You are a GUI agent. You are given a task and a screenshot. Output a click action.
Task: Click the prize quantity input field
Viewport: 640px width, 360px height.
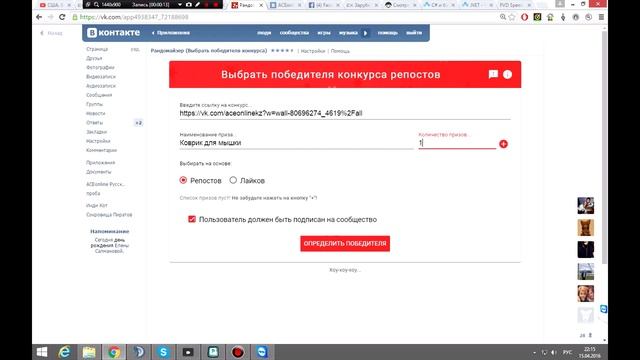pos(457,143)
